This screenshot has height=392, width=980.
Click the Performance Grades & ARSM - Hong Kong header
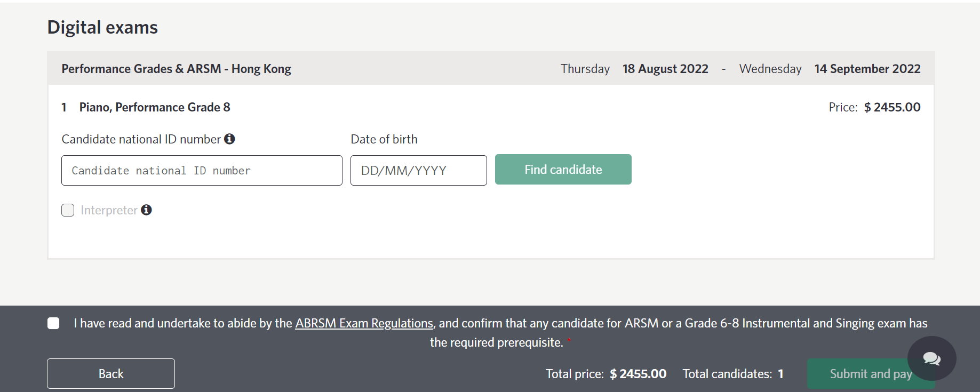[x=176, y=69]
